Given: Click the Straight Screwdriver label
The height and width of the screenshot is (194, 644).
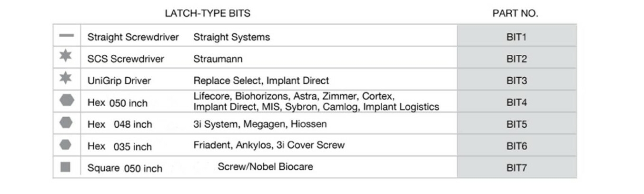Looking at the screenshot, I should pyautogui.click(x=133, y=37).
